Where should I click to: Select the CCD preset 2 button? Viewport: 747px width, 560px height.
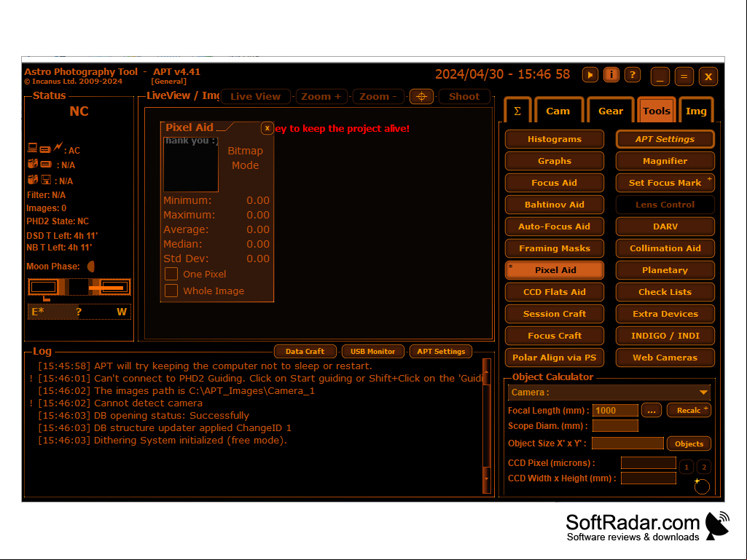pyautogui.click(x=704, y=467)
